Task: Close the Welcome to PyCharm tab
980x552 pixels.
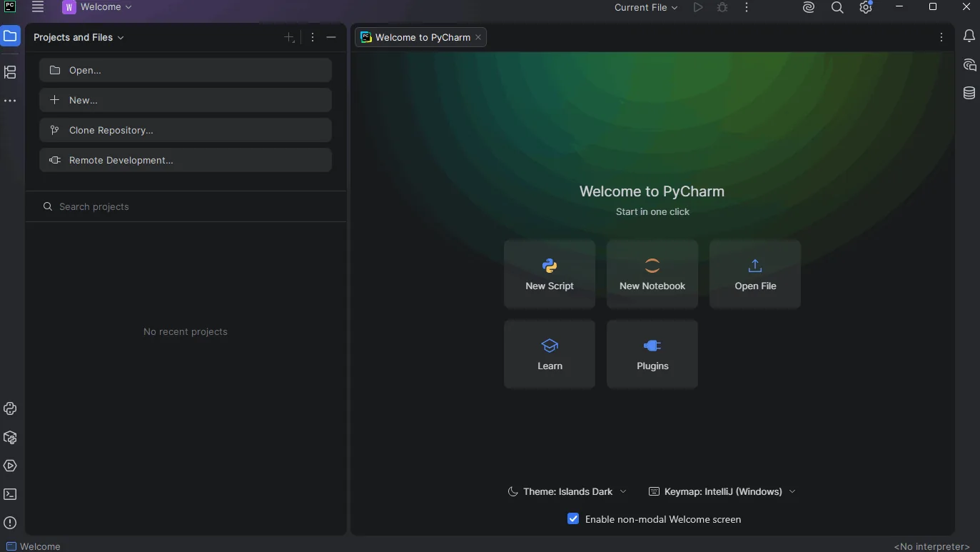Action: click(478, 37)
